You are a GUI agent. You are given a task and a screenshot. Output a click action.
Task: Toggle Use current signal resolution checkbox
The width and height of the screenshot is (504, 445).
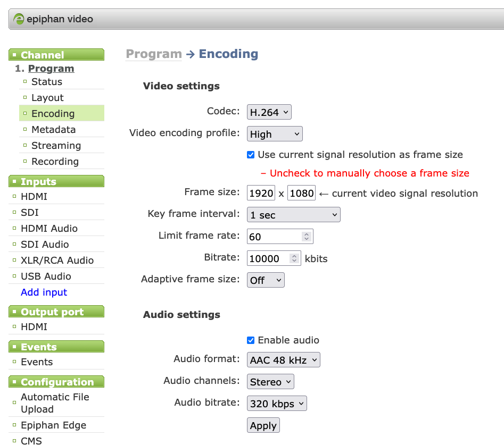point(251,155)
